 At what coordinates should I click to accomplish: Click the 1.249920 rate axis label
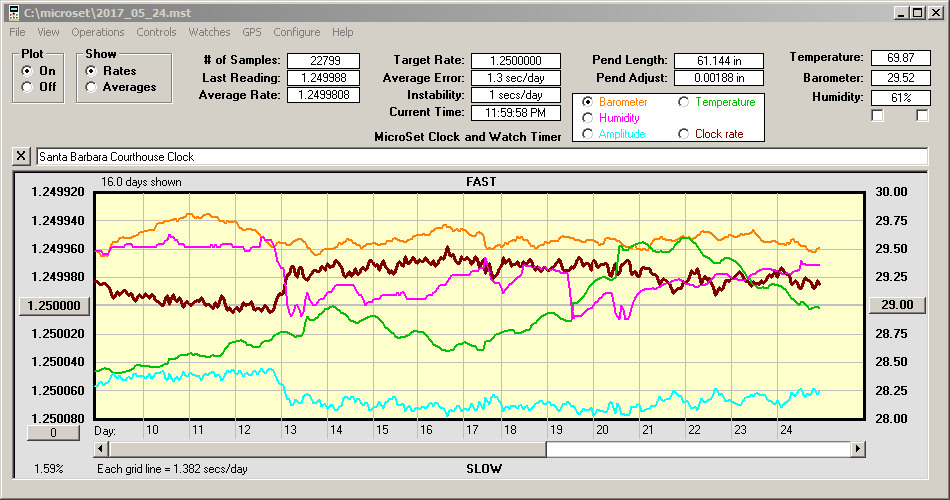pos(58,192)
